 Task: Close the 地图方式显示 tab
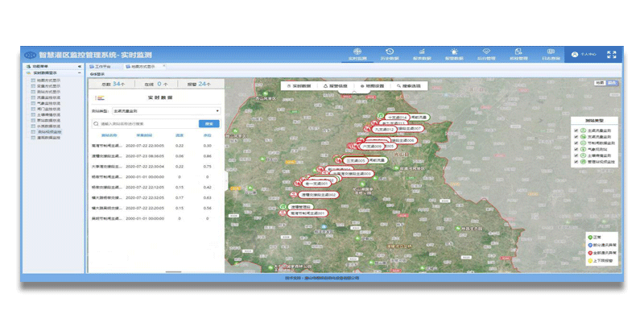tap(164, 66)
